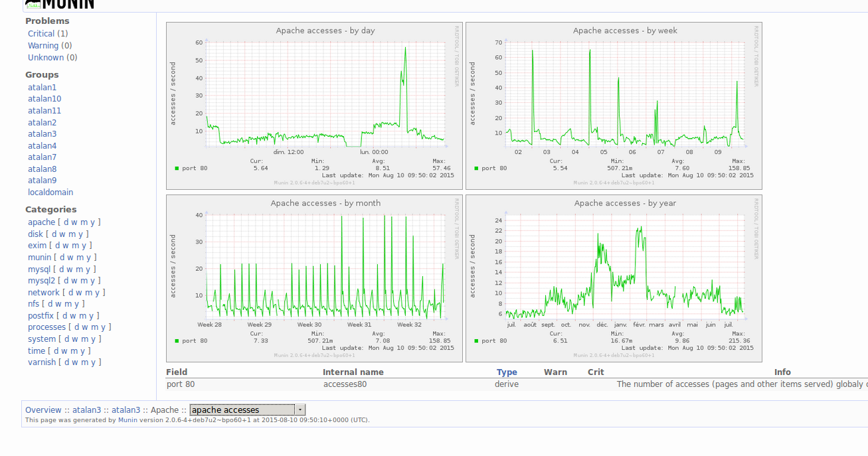Open atalan3 in the Groups list
Viewport: 868px width, 456px height.
point(42,134)
